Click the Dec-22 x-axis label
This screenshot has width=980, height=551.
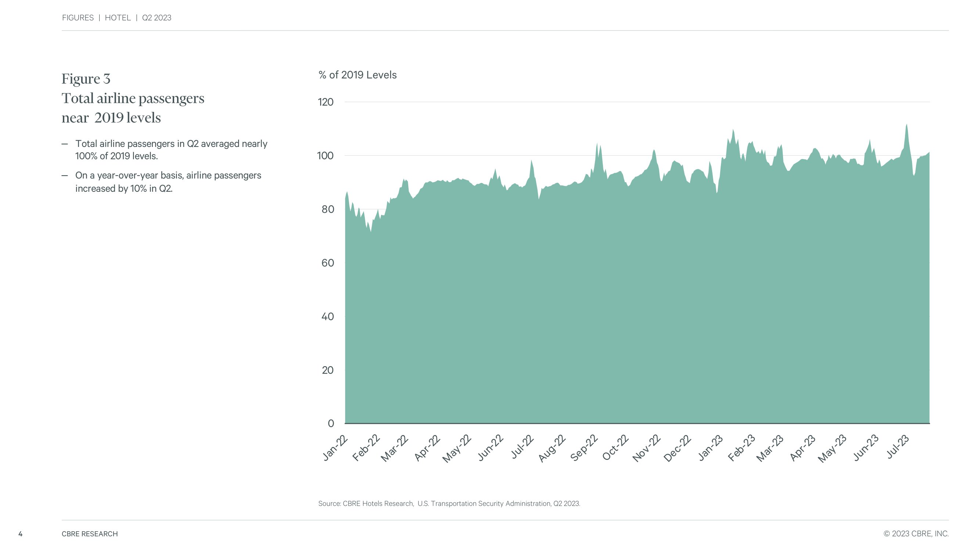tap(677, 449)
